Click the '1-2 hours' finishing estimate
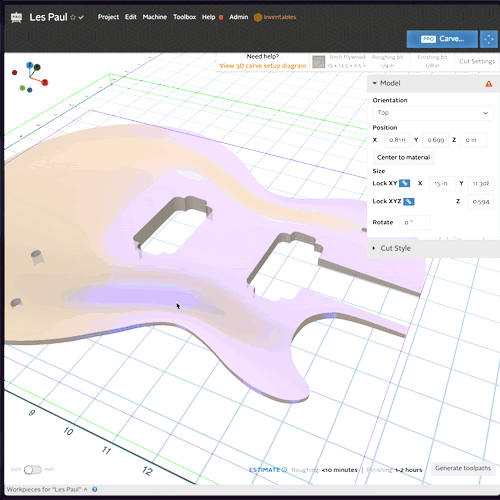This screenshot has width=500, height=500. click(409, 470)
